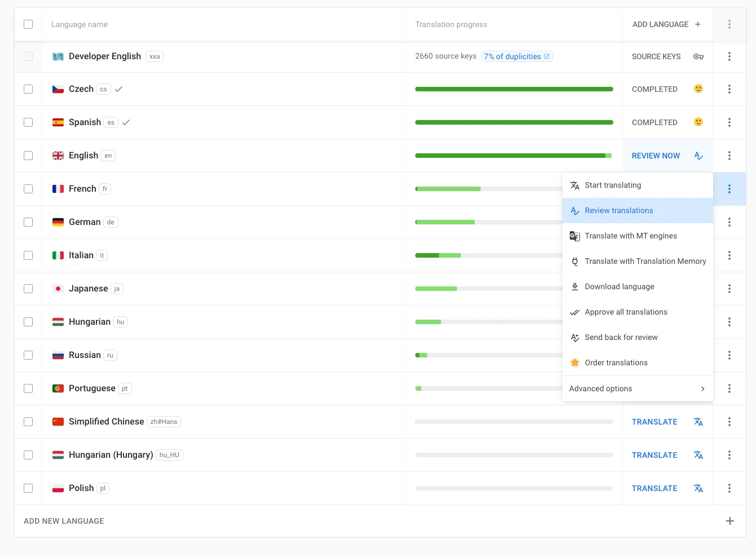Viewport: 756px width, 557px height.
Task: Click the review icon beside REVIEW NOW
Action: click(x=698, y=156)
